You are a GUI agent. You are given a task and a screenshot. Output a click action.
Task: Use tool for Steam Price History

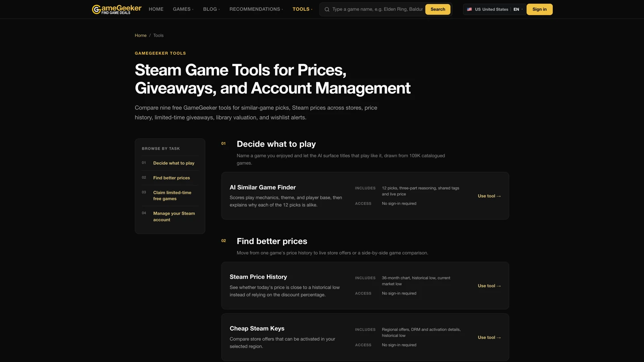489,286
